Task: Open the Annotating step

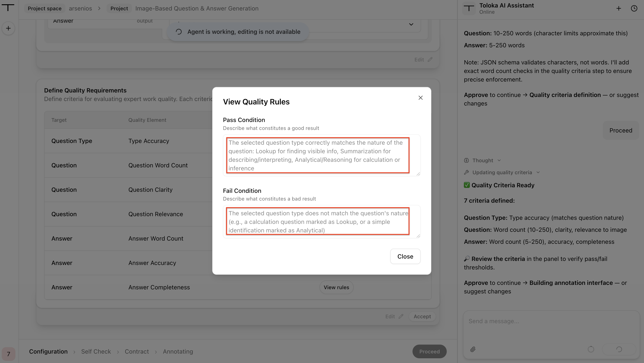Action: coord(178,351)
